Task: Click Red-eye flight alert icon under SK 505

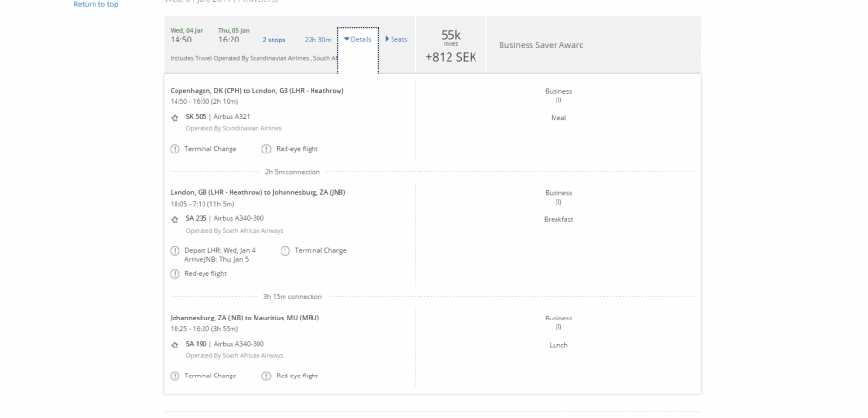Action: (x=266, y=149)
